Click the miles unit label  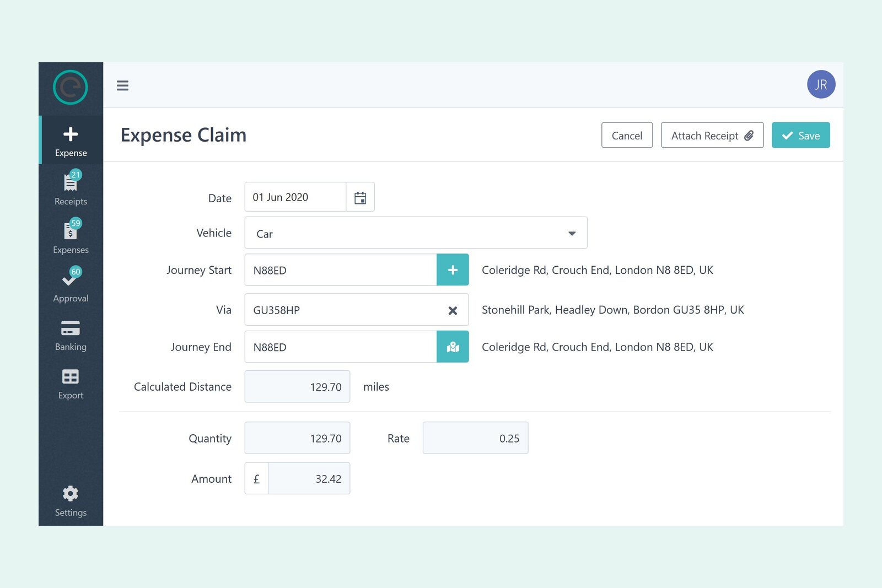[376, 387]
